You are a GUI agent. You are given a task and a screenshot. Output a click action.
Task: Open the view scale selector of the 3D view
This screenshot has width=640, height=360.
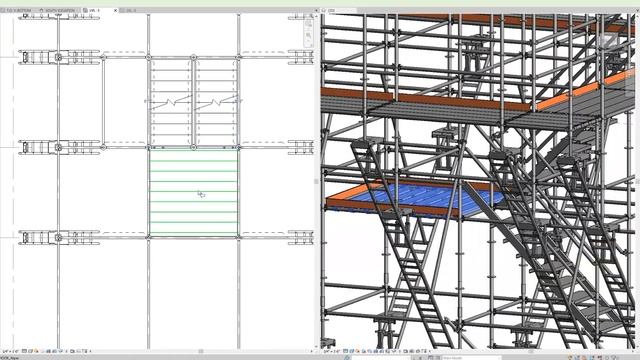pos(332,351)
